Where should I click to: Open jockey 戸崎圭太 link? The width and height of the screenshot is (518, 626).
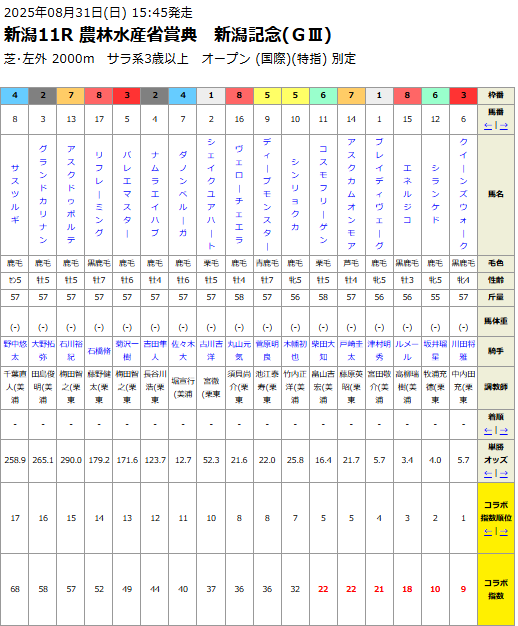click(x=351, y=350)
